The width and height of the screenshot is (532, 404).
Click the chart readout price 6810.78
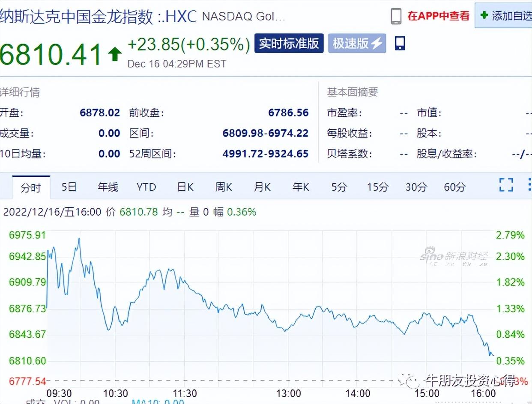139,212
